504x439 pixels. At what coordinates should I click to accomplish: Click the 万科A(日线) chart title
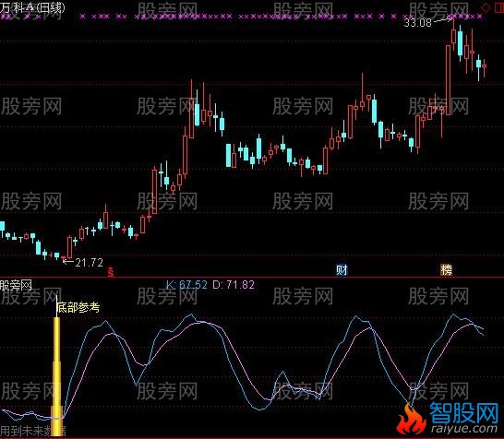(32, 7)
